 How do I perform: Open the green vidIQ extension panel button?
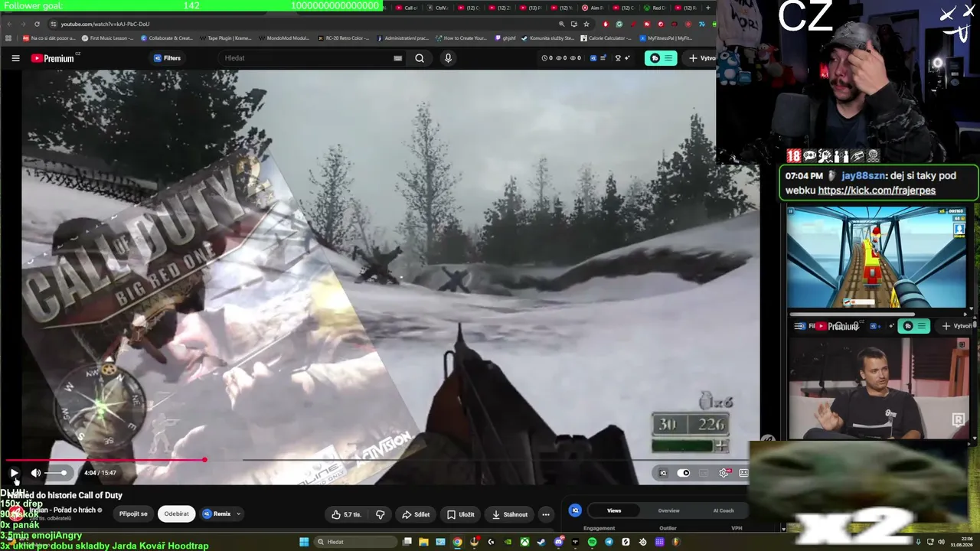[661, 58]
